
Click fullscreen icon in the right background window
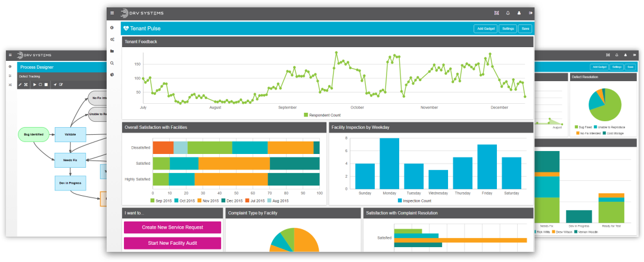608,55
